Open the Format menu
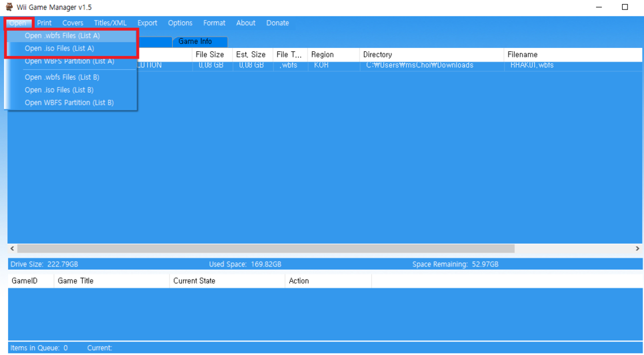The height and width of the screenshot is (355, 644). (215, 23)
